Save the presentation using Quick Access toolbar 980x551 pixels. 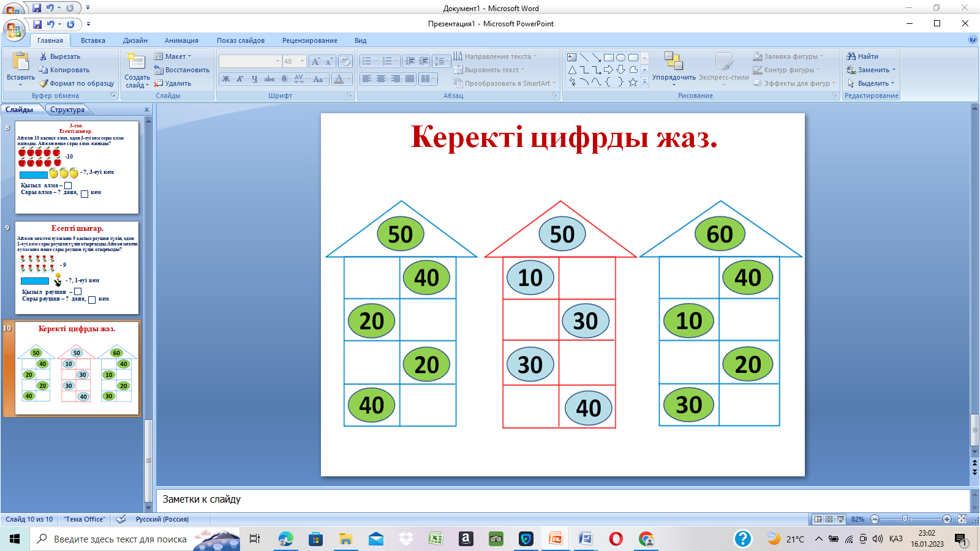[37, 24]
